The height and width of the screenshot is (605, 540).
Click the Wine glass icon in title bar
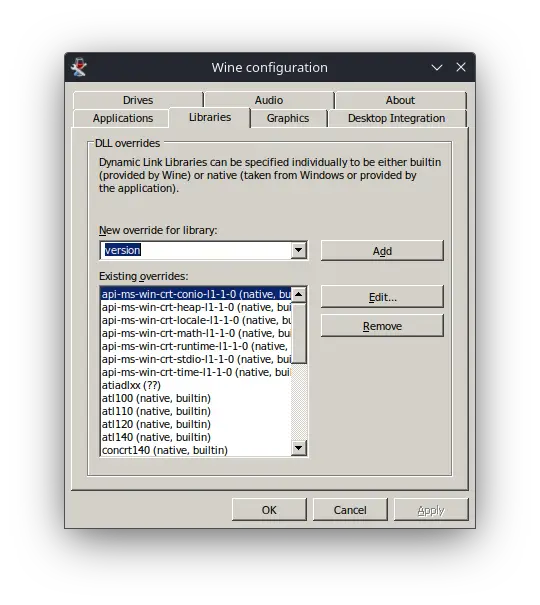(79, 67)
